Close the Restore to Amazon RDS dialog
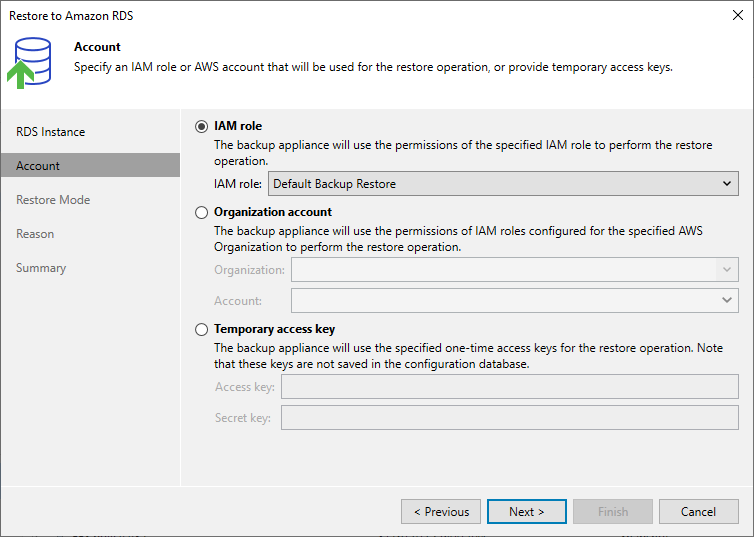 738,15
